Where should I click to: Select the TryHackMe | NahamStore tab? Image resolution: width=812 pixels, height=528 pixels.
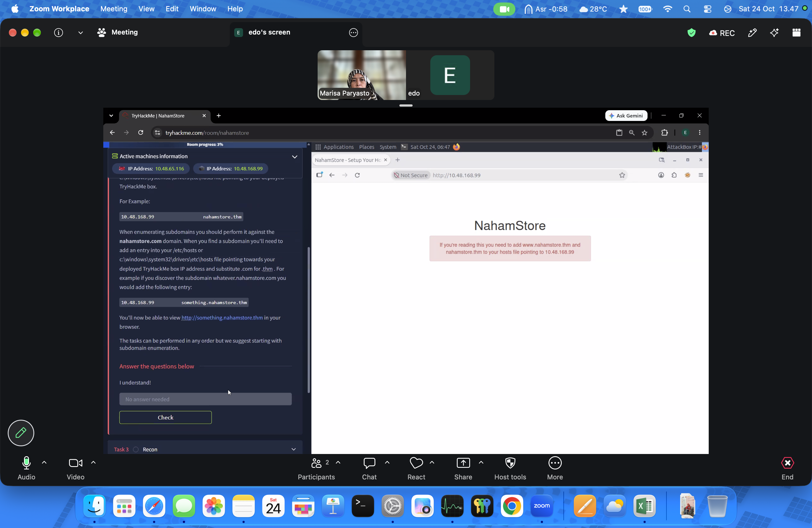point(164,116)
